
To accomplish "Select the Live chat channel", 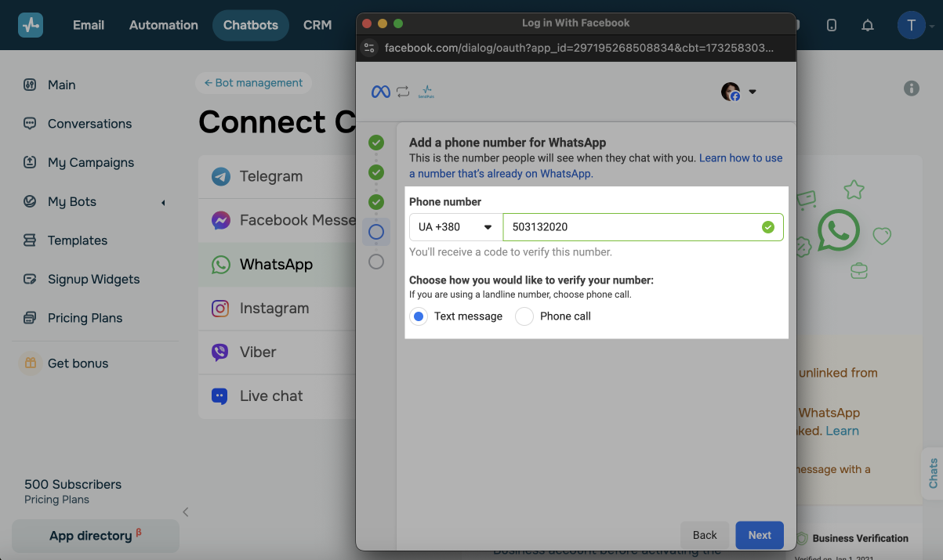I will click(277, 396).
